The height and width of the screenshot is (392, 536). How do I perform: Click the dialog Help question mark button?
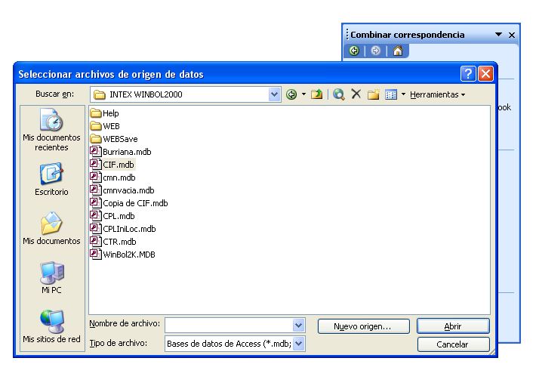coord(468,74)
